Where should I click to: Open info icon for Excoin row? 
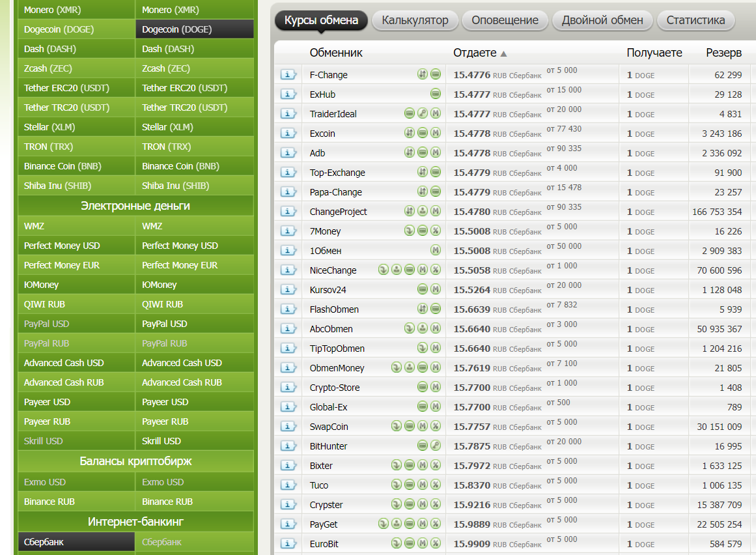pyautogui.click(x=288, y=133)
